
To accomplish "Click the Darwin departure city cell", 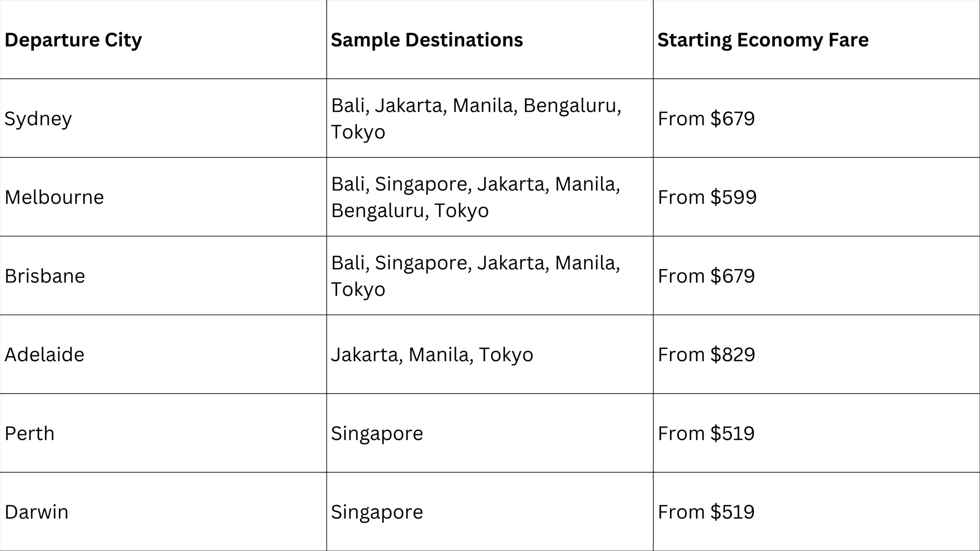I will point(163,512).
